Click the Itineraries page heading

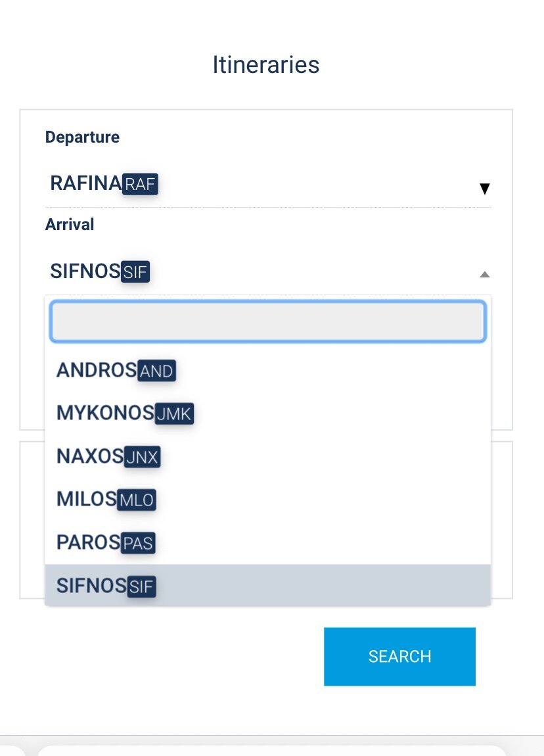pos(266,65)
